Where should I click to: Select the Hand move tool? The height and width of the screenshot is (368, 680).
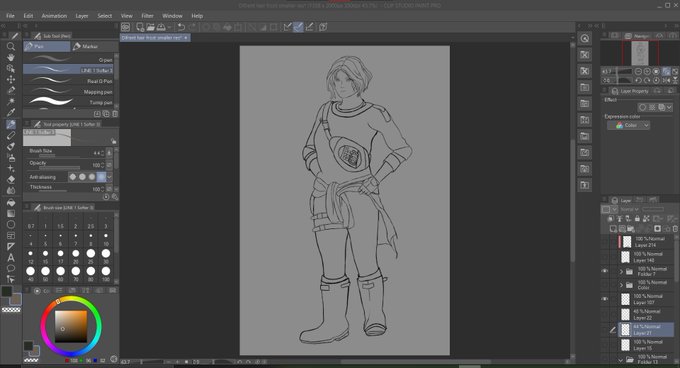point(11,57)
